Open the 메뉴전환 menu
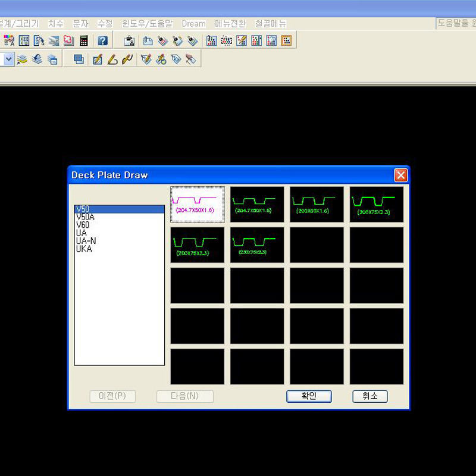This screenshot has width=476, height=476. (x=230, y=24)
